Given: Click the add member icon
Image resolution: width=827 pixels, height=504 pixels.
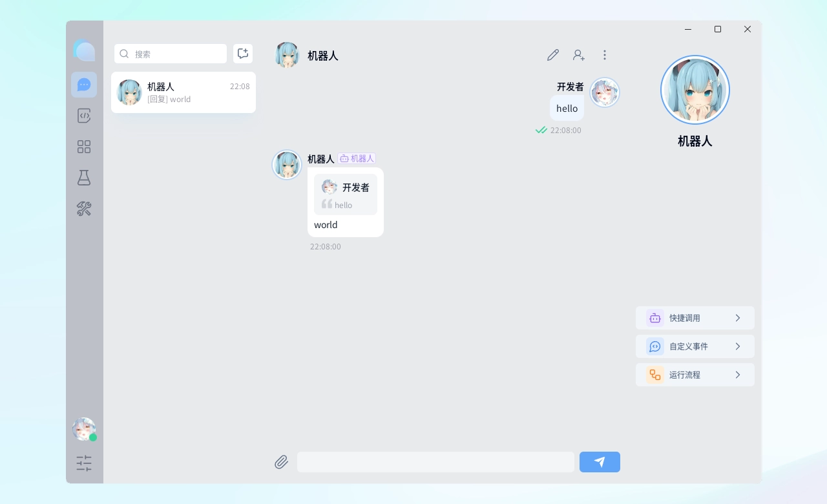Looking at the screenshot, I should point(579,55).
